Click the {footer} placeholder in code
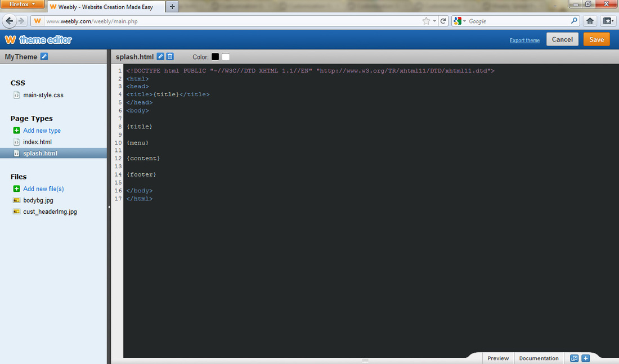The width and height of the screenshot is (619, 364). coord(141,174)
